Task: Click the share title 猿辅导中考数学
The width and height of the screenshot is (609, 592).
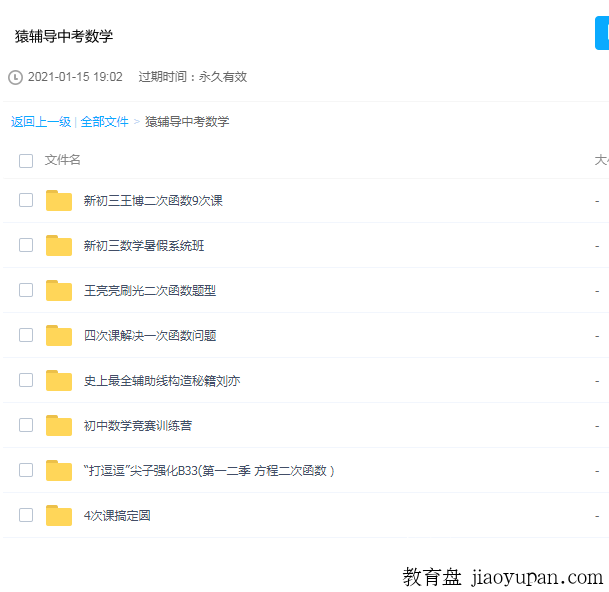Action: click(x=64, y=37)
